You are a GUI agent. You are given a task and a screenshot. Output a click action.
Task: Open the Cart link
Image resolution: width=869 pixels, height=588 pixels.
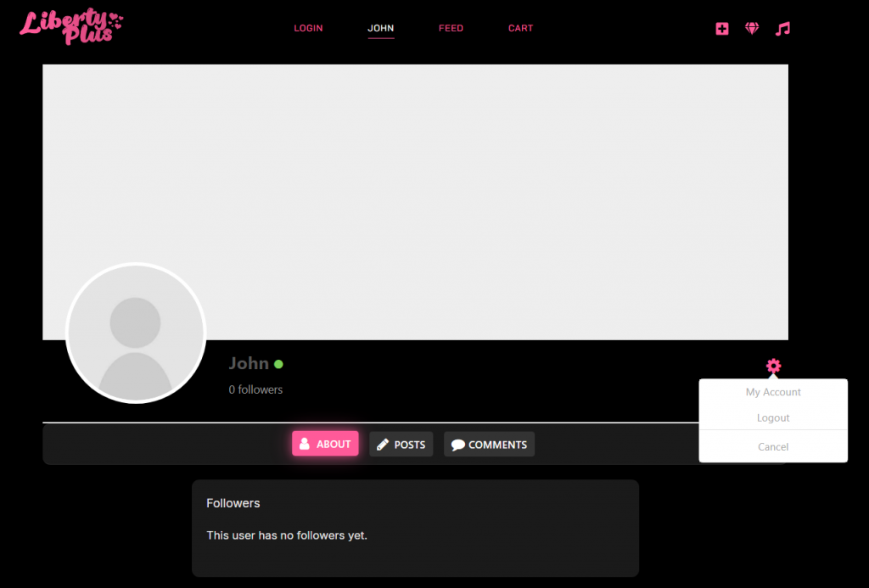tap(520, 28)
